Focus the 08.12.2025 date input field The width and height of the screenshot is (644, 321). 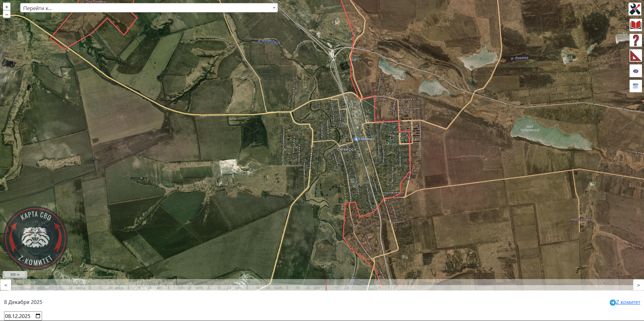tap(23, 316)
